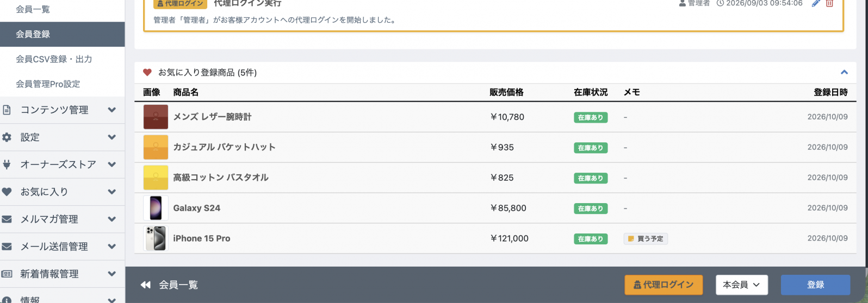The height and width of the screenshot is (303, 868).
Task: Click the orange 代理ログイン button
Action: 664,285
